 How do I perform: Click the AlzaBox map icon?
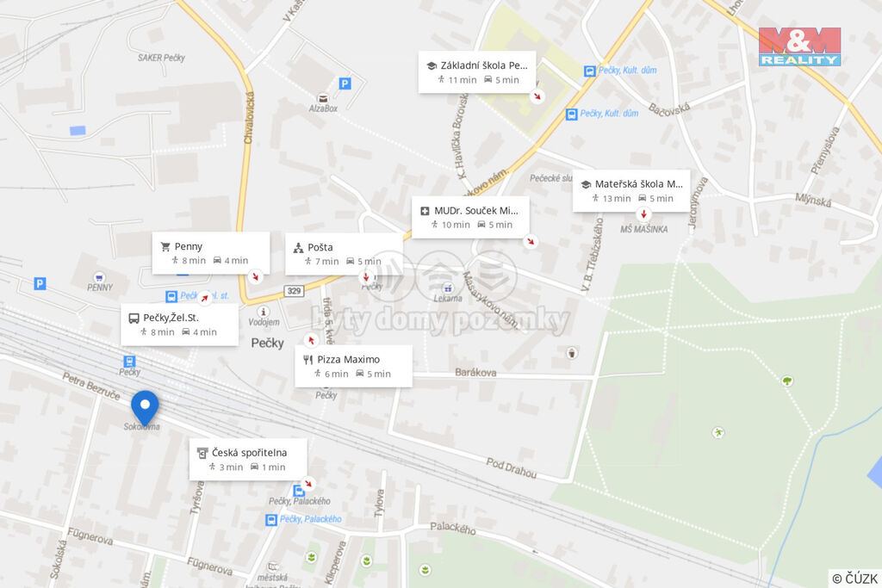[323, 98]
